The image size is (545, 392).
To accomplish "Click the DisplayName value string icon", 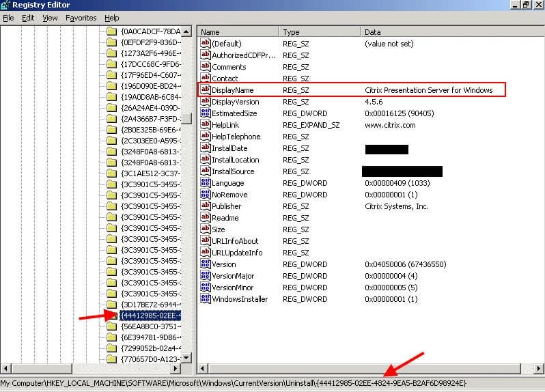I will pos(206,89).
